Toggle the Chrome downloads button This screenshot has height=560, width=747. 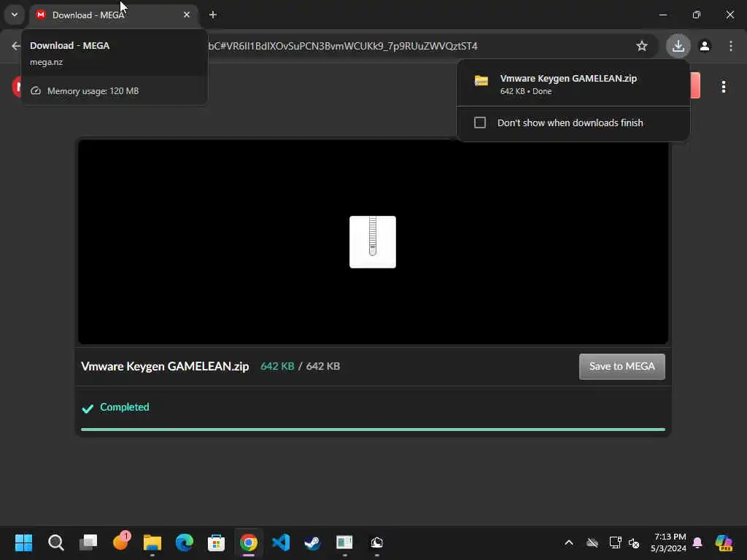pyautogui.click(x=678, y=46)
